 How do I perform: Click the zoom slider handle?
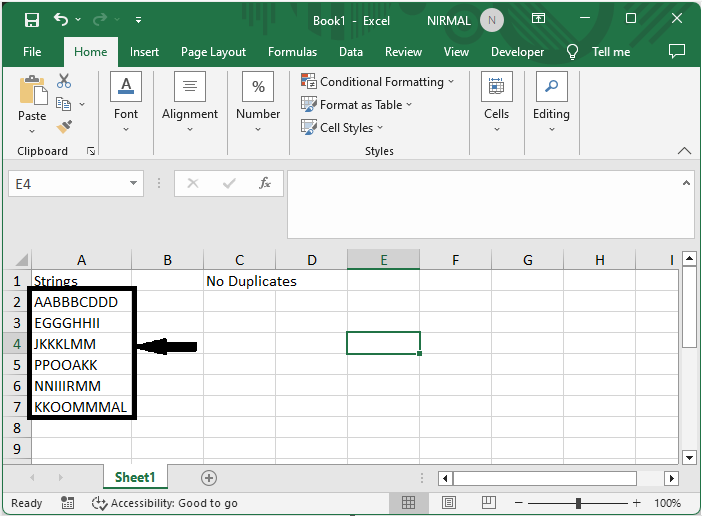pos(578,503)
